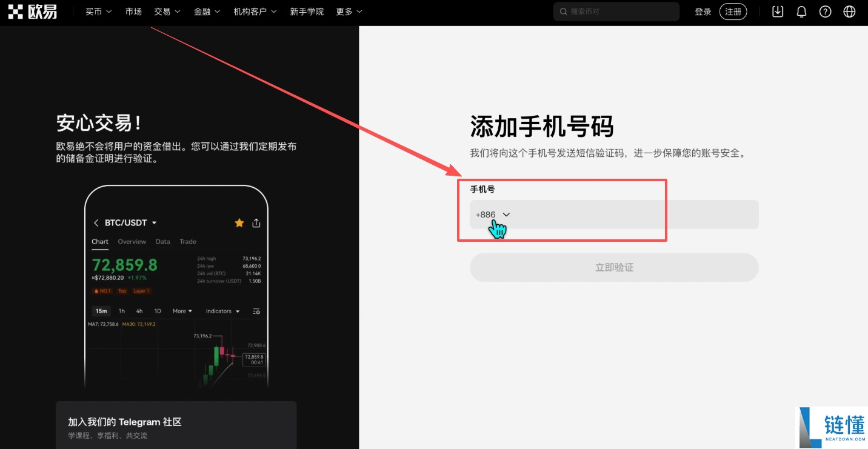Click the 登录 login link
Image resolution: width=868 pixels, height=449 pixels.
(703, 11)
